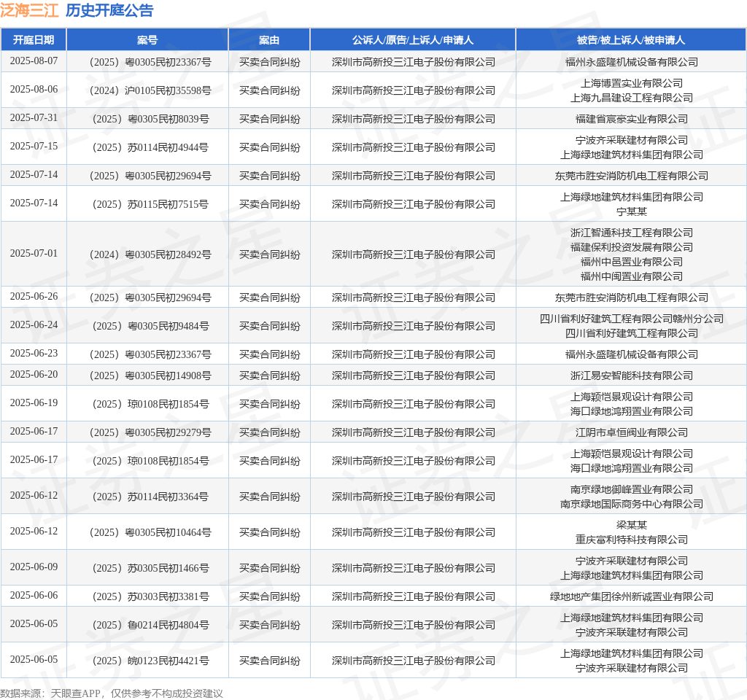Click defendant 上海博置实业有限公司
Image resolution: width=747 pixels, height=700 pixels.
[x=632, y=83]
